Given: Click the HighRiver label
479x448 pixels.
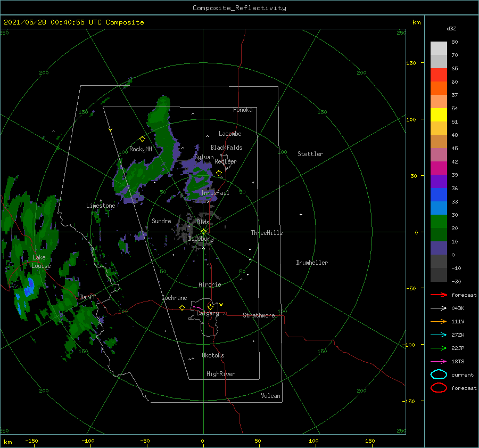Looking at the screenshot, I should [x=220, y=374].
